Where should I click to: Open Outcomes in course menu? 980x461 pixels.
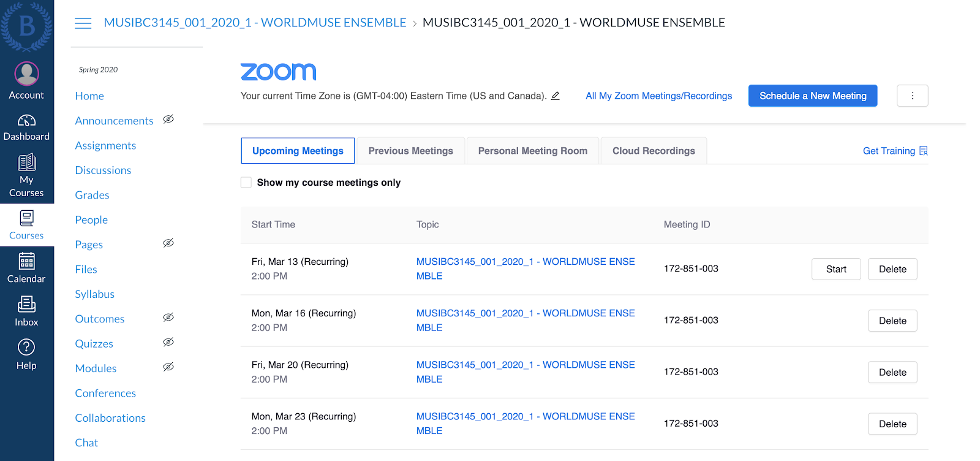click(99, 319)
